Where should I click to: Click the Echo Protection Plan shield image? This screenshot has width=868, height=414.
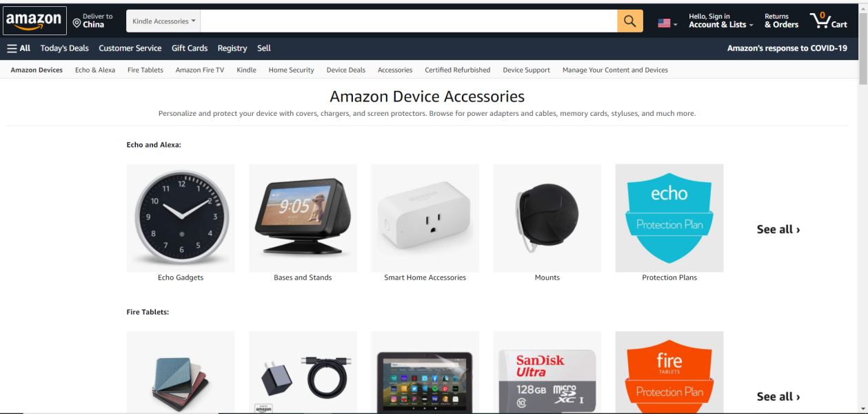click(x=669, y=218)
